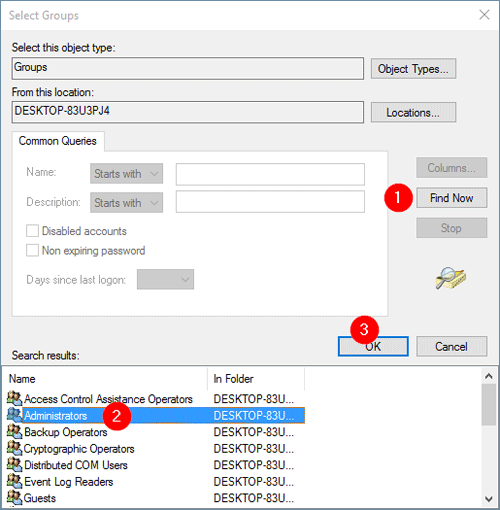This screenshot has height=510, width=500.
Task: Click the Guests group icon
Action: click(14, 498)
